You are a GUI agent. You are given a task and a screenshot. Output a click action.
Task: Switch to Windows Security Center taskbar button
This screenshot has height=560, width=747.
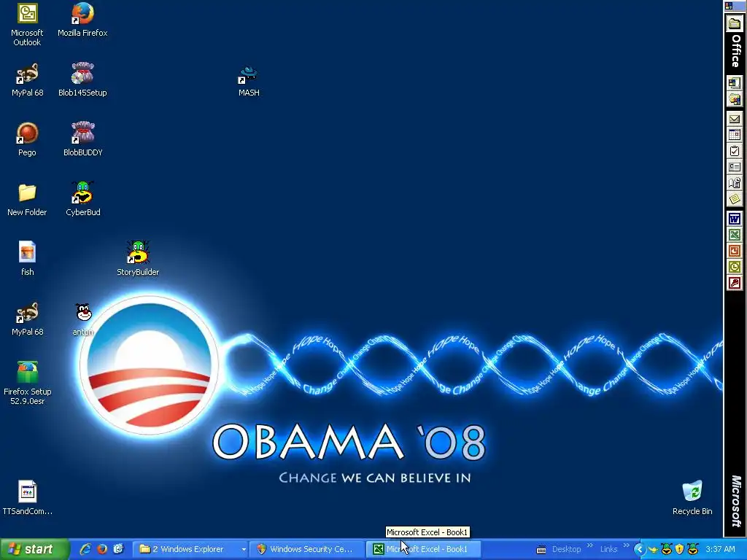(307, 549)
